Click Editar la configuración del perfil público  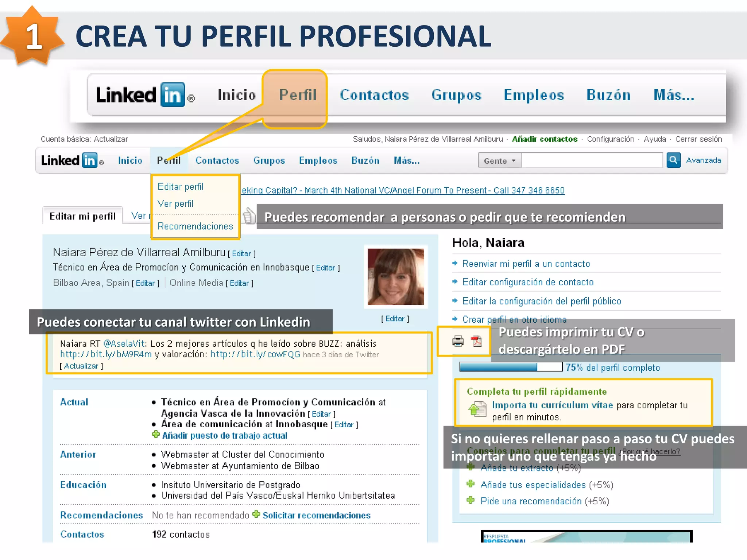click(x=542, y=301)
